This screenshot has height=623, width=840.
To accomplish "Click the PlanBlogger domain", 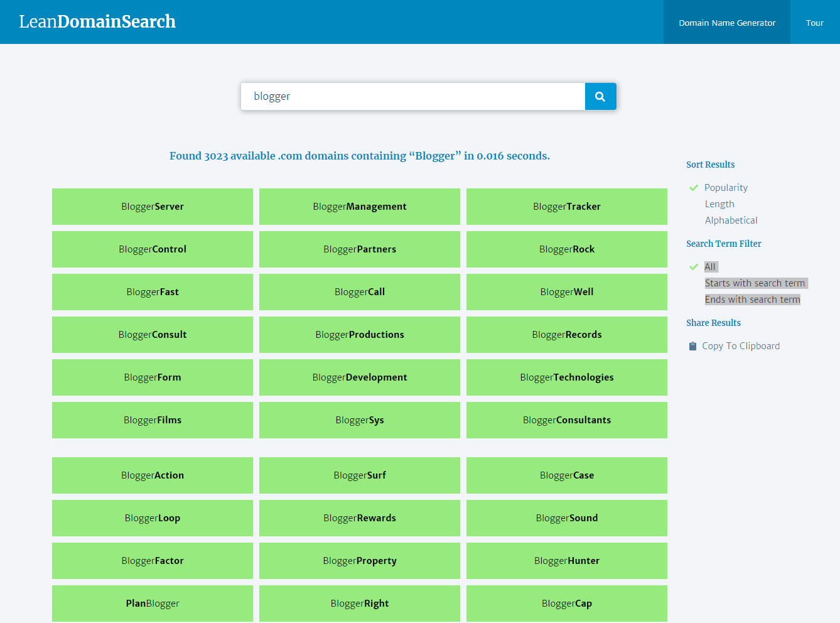I will (x=153, y=604).
